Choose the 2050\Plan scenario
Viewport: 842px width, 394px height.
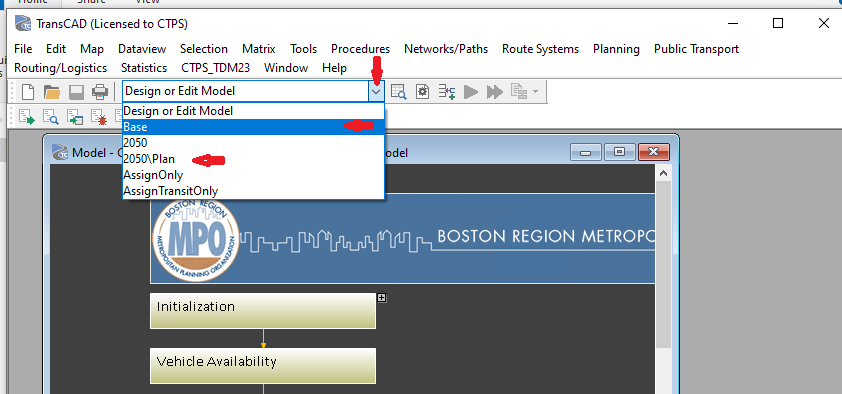tap(253, 159)
